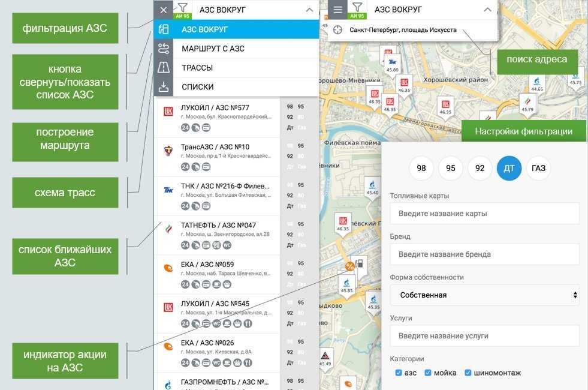Open ТАТНЕФТЬ / АЗС №047 list entry
Image resolution: width=588 pixels, height=390 pixels.
(218, 235)
